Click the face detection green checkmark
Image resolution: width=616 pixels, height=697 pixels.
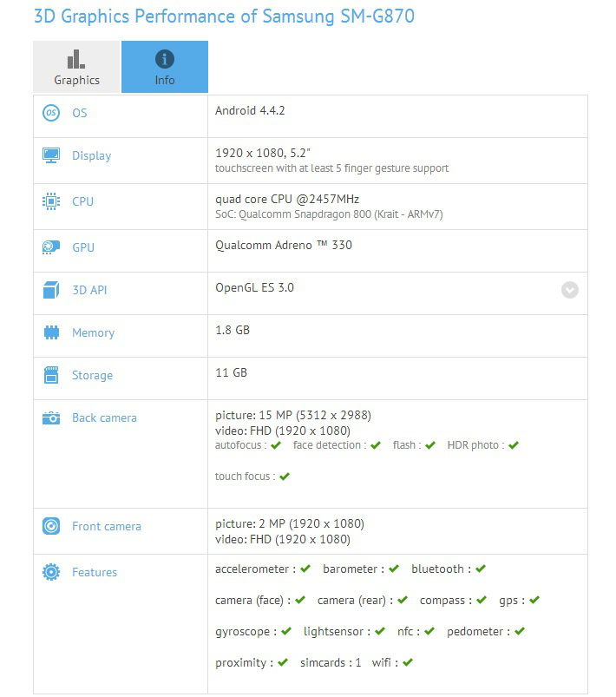point(376,445)
